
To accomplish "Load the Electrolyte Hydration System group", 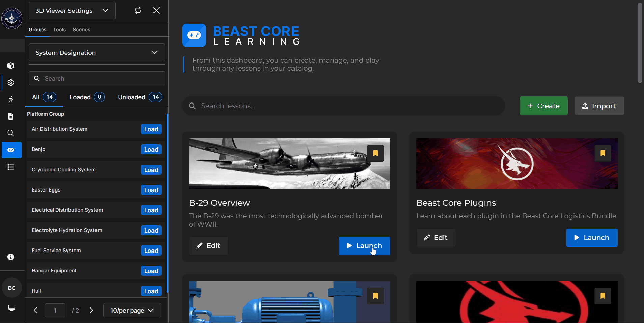I will (151, 230).
